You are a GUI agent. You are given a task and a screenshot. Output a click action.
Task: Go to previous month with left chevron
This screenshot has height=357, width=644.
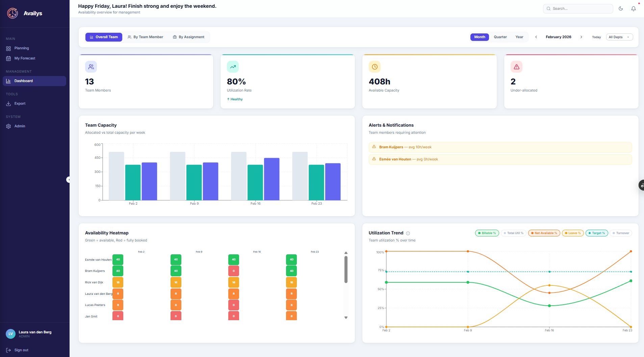[x=536, y=37]
